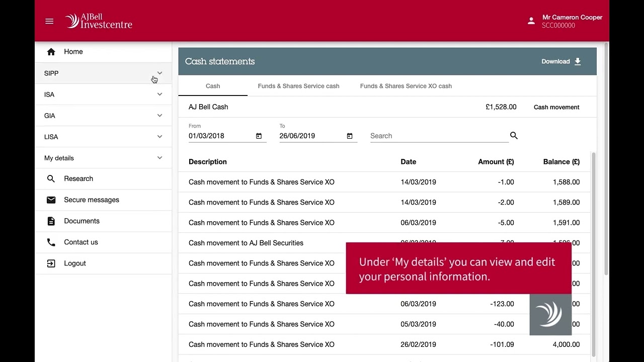
Task: Switch to Funds & Shares Service XO cash tab
Action: pyautogui.click(x=406, y=86)
